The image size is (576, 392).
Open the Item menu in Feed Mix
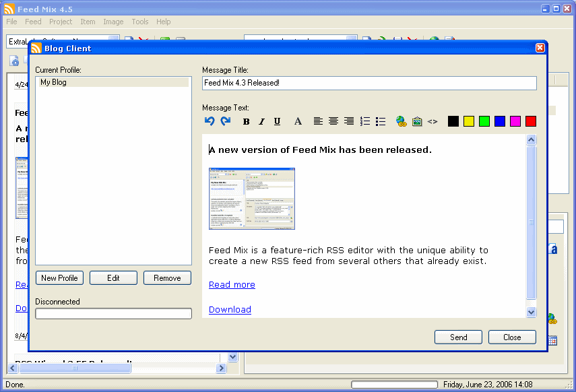[x=88, y=22]
